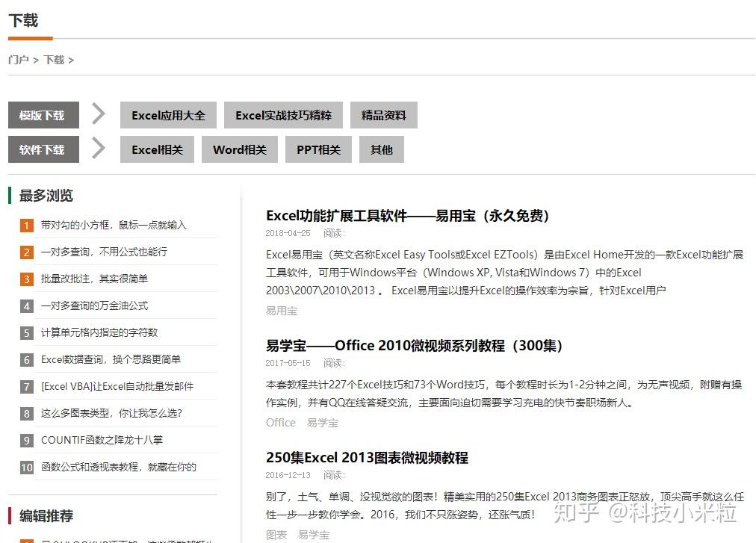Select the 软件下载 category button
This screenshot has width=756, height=543.
(x=43, y=149)
